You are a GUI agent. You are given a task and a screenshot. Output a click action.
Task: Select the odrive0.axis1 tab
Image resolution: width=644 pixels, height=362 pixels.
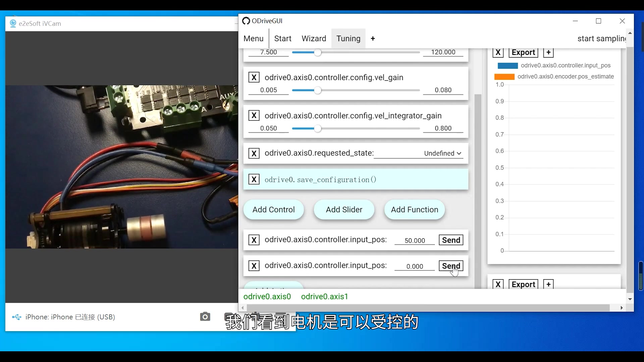click(324, 296)
